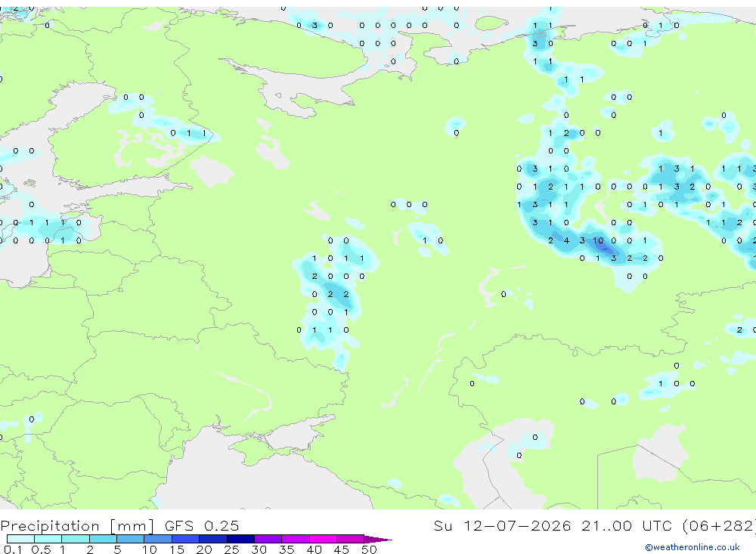This screenshot has width=756, height=554.
Task: Click the 40–45 mm legend color box
Action: pyautogui.click(x=323, y=539)
